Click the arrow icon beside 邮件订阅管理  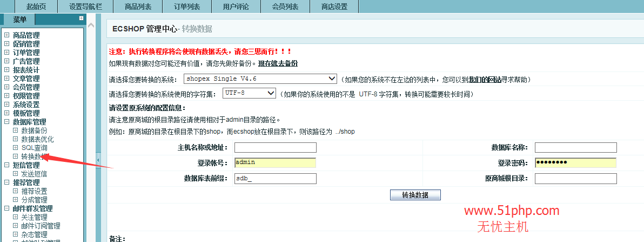click(16, 226)
